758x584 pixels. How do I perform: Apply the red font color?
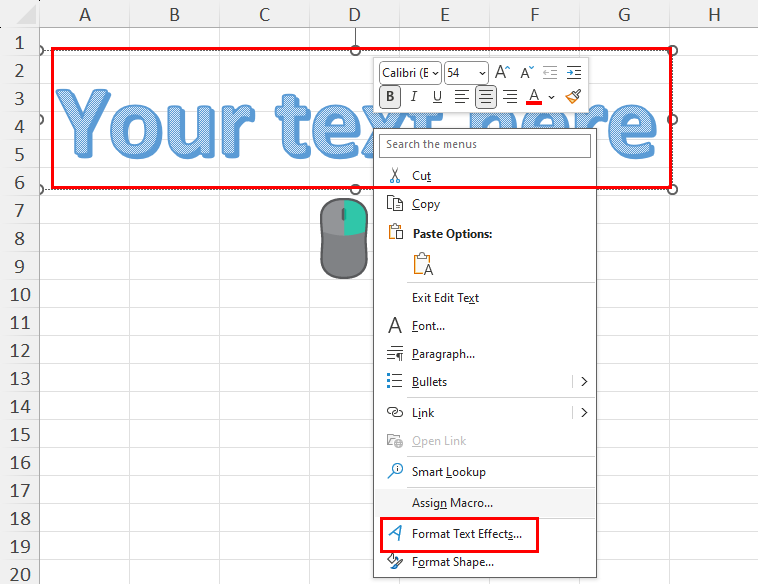(x=534, y=97)
